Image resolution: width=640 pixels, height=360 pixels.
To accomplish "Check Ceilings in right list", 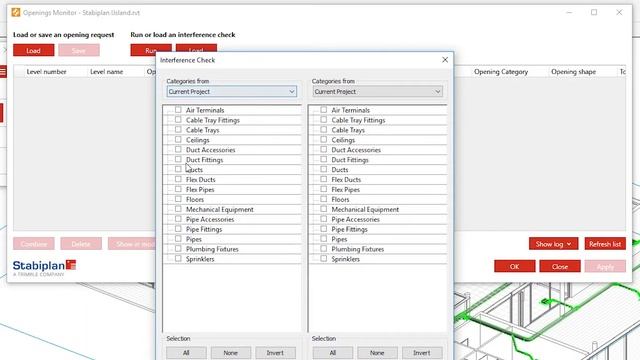I will click(x=324, y=140).
